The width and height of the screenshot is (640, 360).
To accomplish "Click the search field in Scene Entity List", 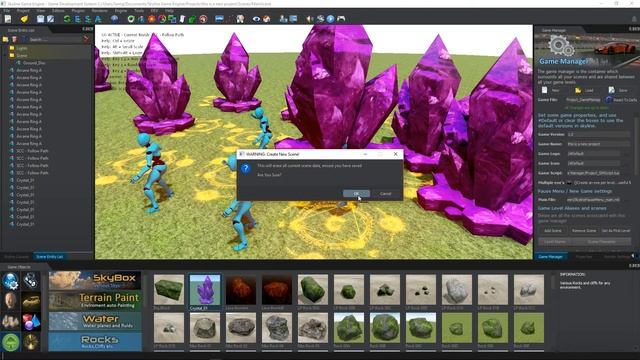I will tap(54, 39).
